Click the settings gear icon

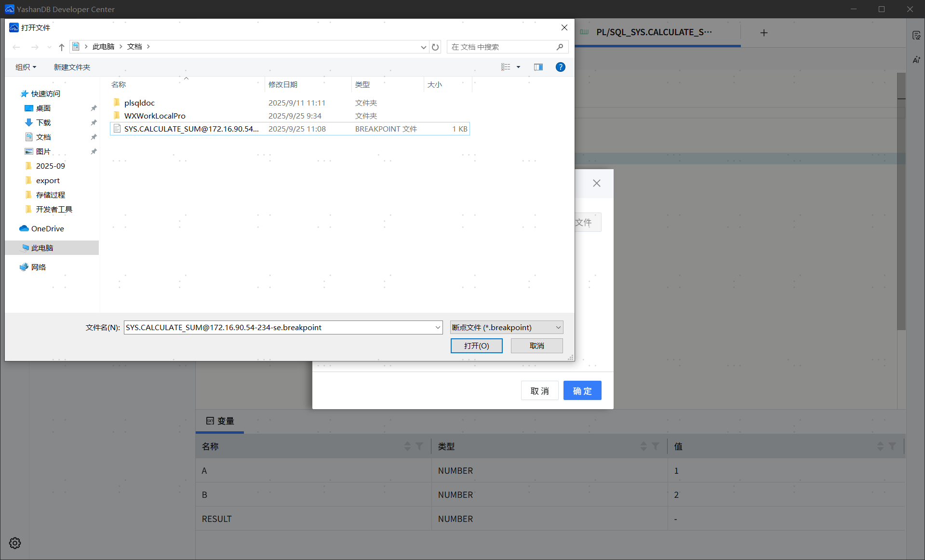tap(15, 543)
